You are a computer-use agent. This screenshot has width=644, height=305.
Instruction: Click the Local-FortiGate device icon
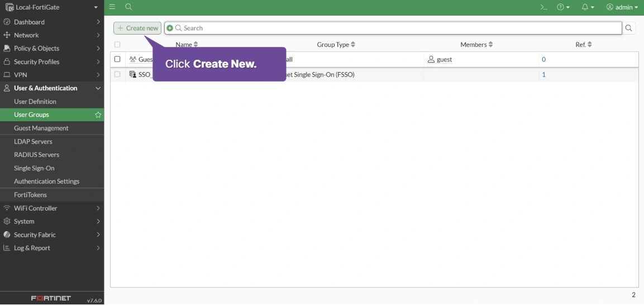9,7
